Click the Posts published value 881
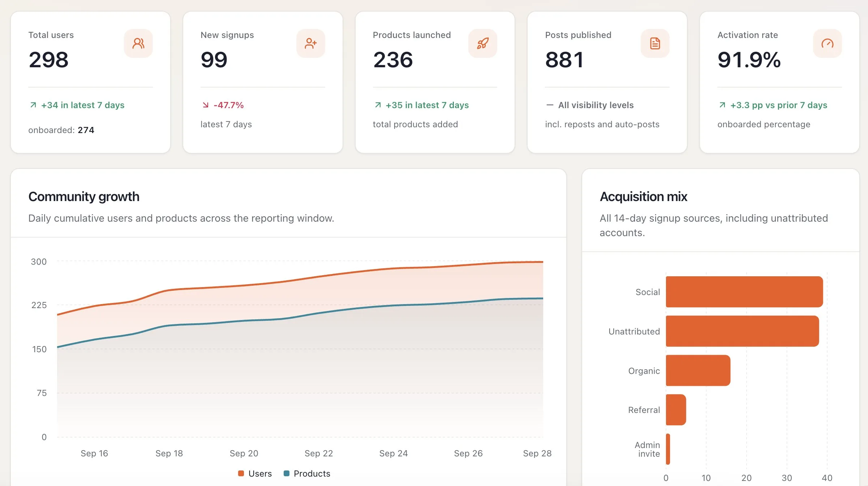This screenshot has width=868, height=486. click(564, 60)
